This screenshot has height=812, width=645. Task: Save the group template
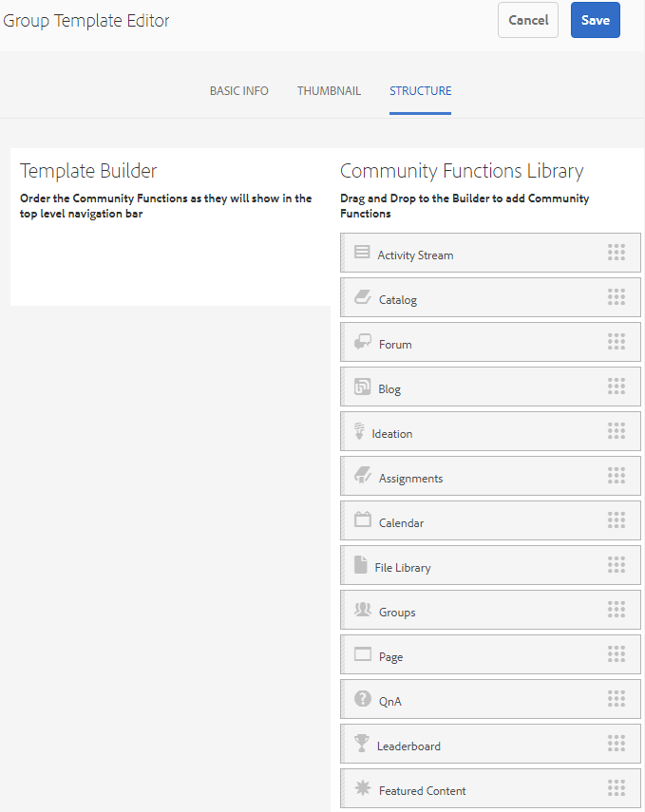595,20
